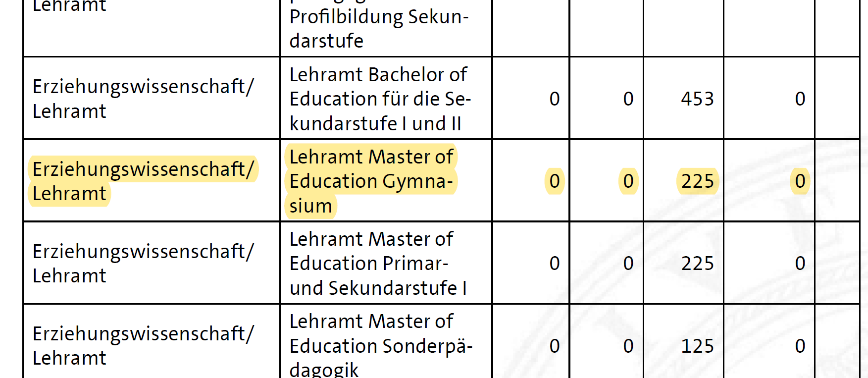Click 'Erziehungswissenschaft/ Lehramt' in the Primar row
Viewport: 868px width, 378px height.
point(143,264)
